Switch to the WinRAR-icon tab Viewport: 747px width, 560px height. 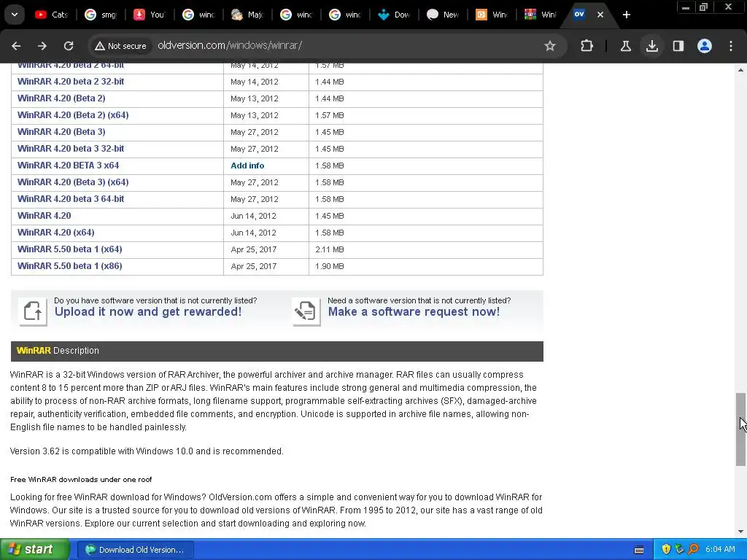541,15
